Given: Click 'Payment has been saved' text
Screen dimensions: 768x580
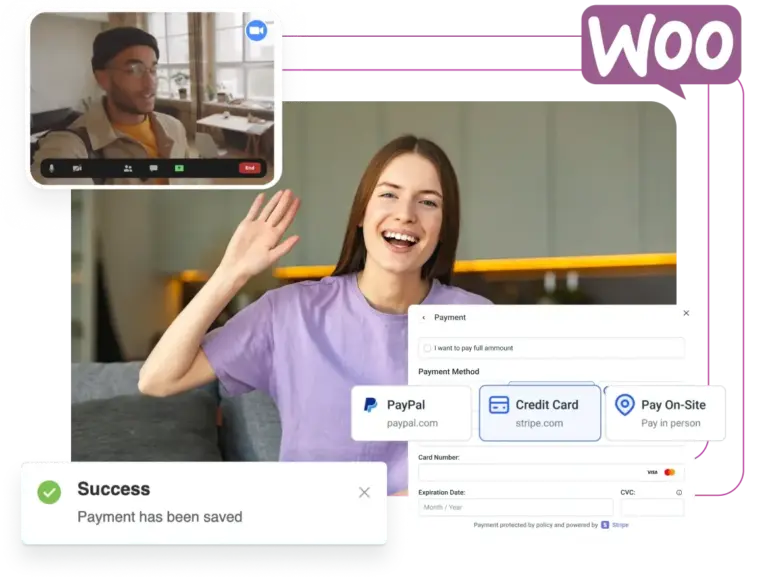Looking at the screenshot, I should pos(160,517).
